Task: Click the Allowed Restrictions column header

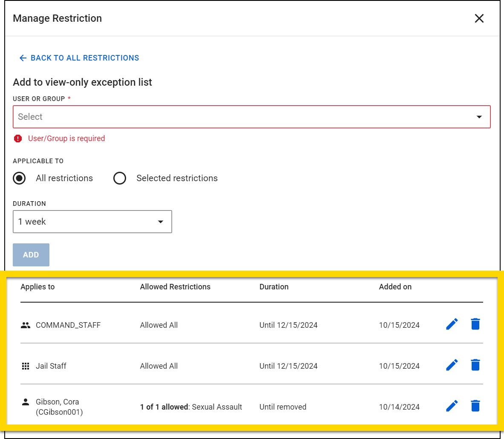Action: (x=175, y=286)
